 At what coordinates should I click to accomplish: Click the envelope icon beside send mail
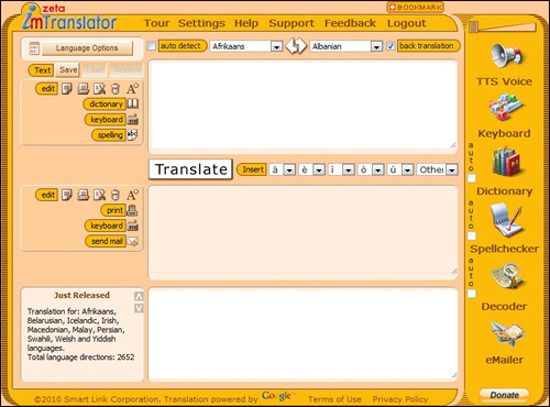click(133, 241)
